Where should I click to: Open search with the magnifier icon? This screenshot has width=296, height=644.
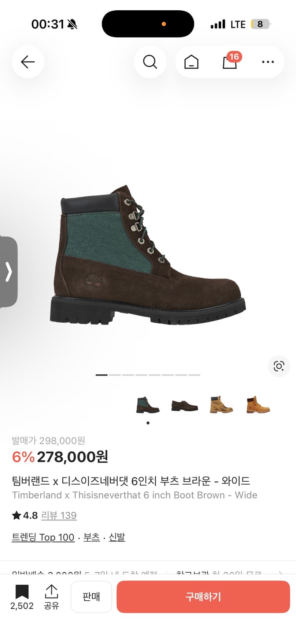point(150,62)
